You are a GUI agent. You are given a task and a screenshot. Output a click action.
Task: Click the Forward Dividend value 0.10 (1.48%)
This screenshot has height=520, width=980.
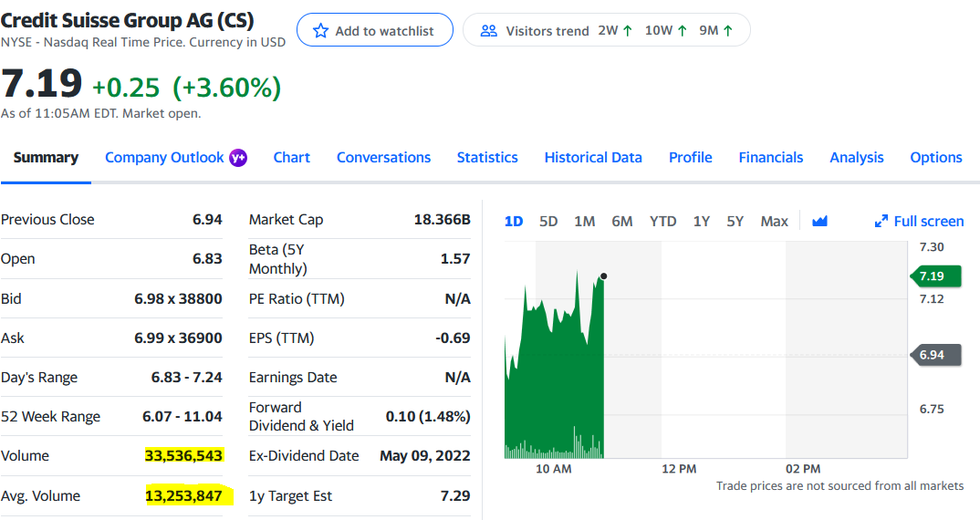point(428,416)
